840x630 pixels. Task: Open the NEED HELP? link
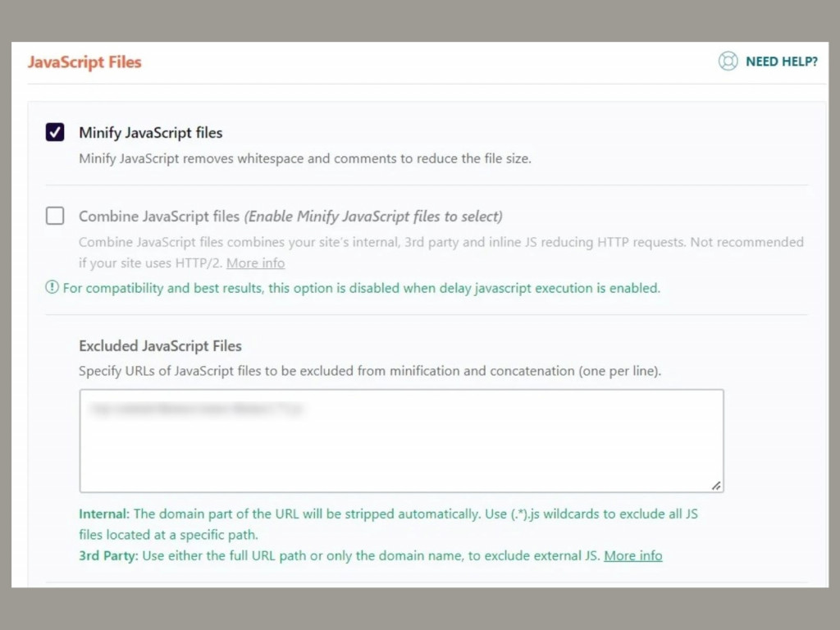pos(783,61)
